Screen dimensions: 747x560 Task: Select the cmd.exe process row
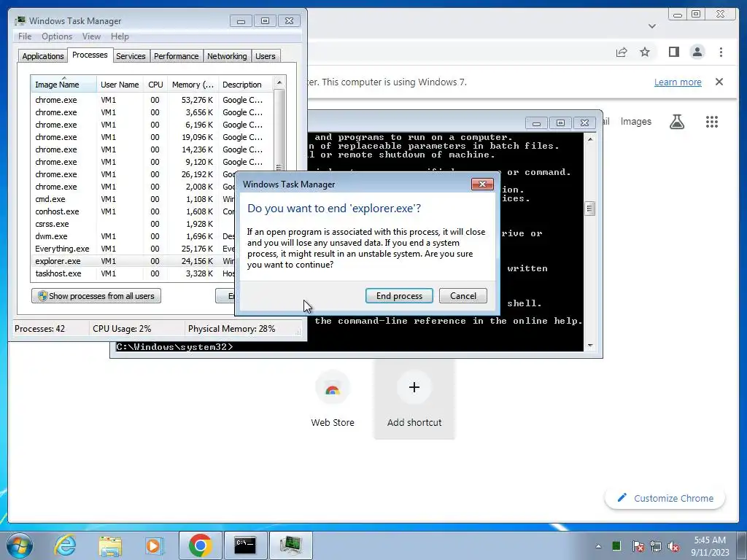[x=133, y=199]
